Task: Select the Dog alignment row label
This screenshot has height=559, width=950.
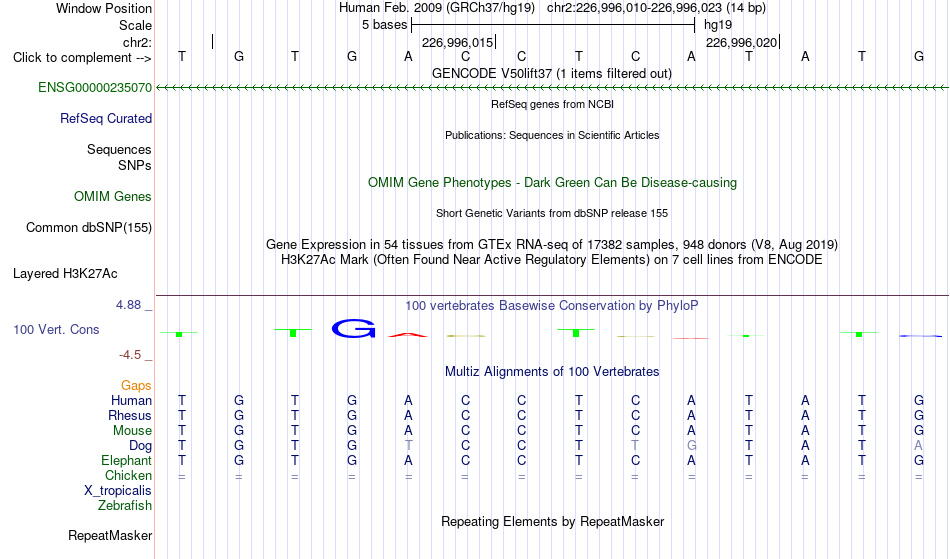Action: point(141,446)
